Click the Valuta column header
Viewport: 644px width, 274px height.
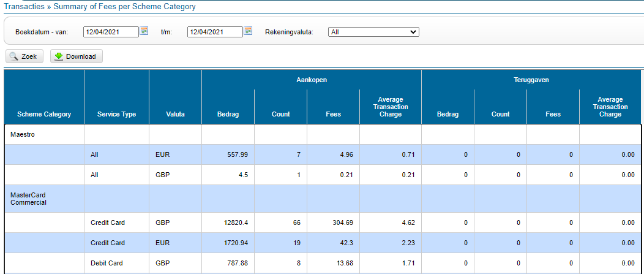pos(175,114)
